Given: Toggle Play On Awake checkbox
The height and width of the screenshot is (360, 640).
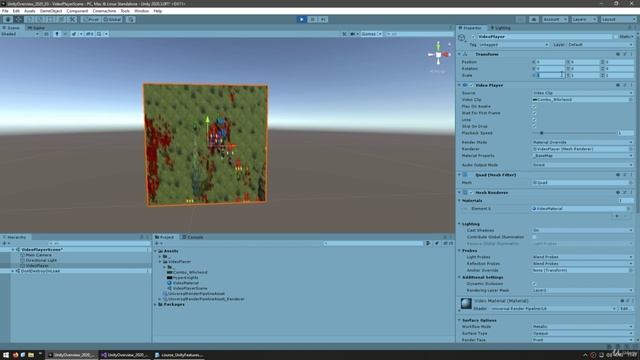Looking at the screenshot, I should coord(534,107).
